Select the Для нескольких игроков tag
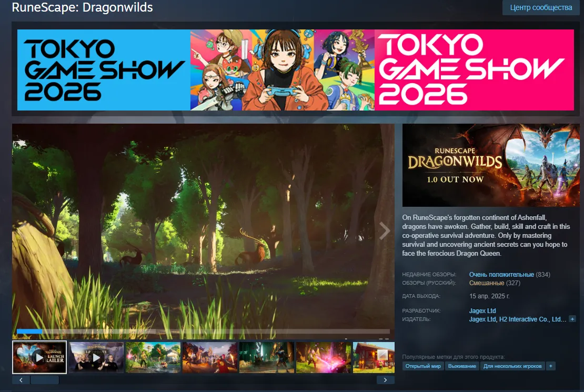The image size is (584, 392). pos(512,366)
